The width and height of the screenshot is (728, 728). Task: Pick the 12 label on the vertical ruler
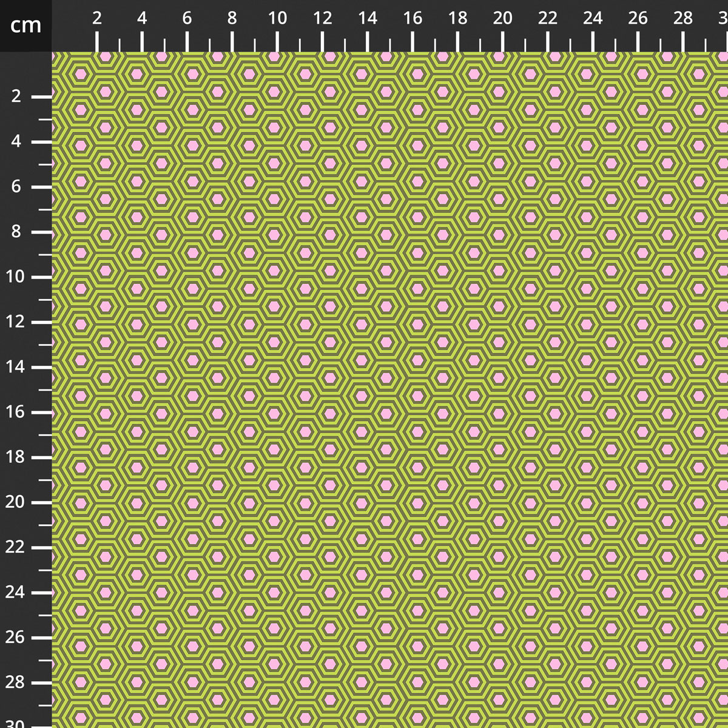pyautogui.click(x=16, y=322)
